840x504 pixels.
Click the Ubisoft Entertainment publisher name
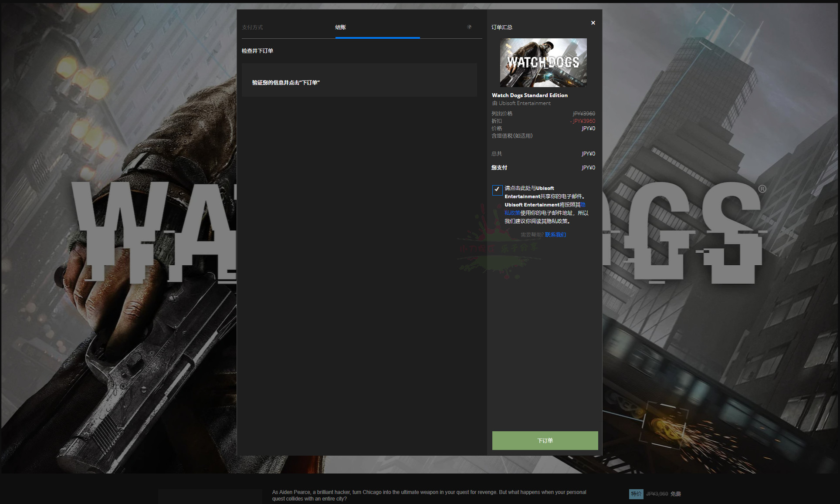tap(524, 103)
